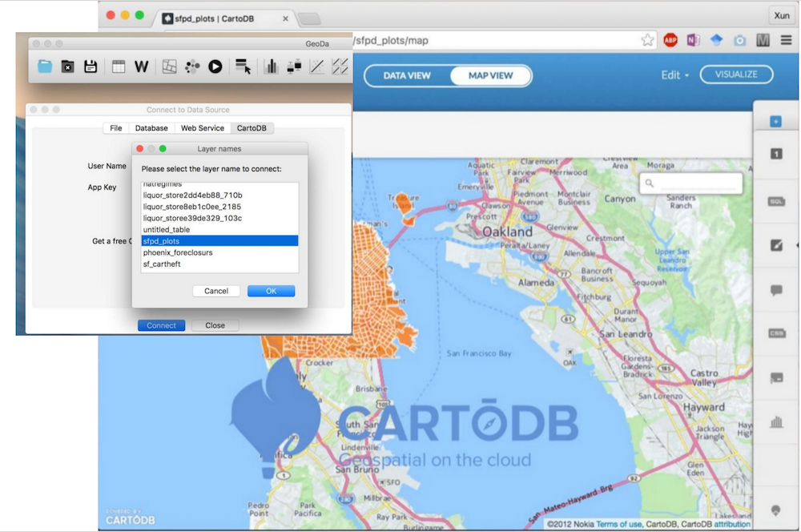Switch to the Web Service tab
801x532 pixels.
click(x=203, y=127)
